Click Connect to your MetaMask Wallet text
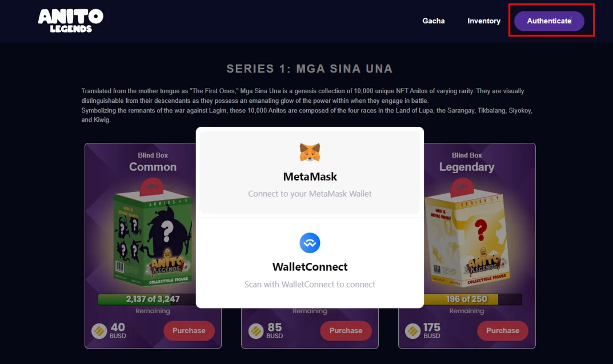The width and height of the screenshot is (613, 364). (310, 194)
